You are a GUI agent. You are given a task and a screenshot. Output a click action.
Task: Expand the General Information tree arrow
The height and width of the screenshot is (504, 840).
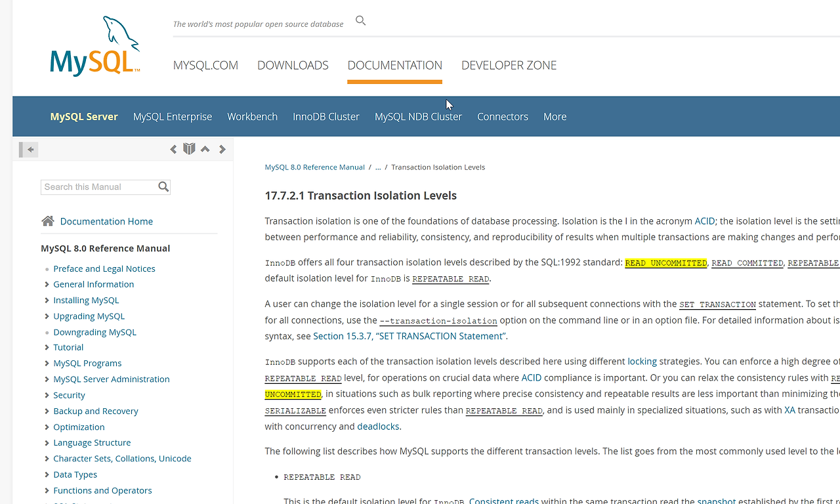[x=47, y=284]
